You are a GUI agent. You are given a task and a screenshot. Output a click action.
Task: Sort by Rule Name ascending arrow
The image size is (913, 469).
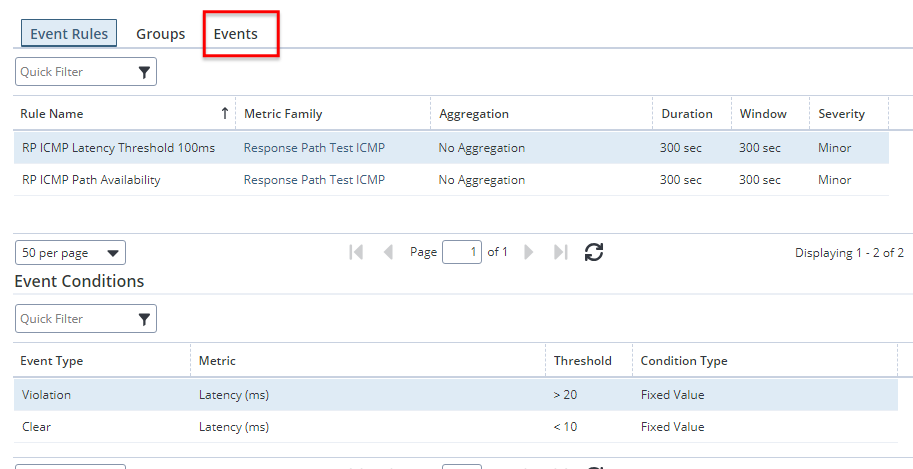click(225, 114)
